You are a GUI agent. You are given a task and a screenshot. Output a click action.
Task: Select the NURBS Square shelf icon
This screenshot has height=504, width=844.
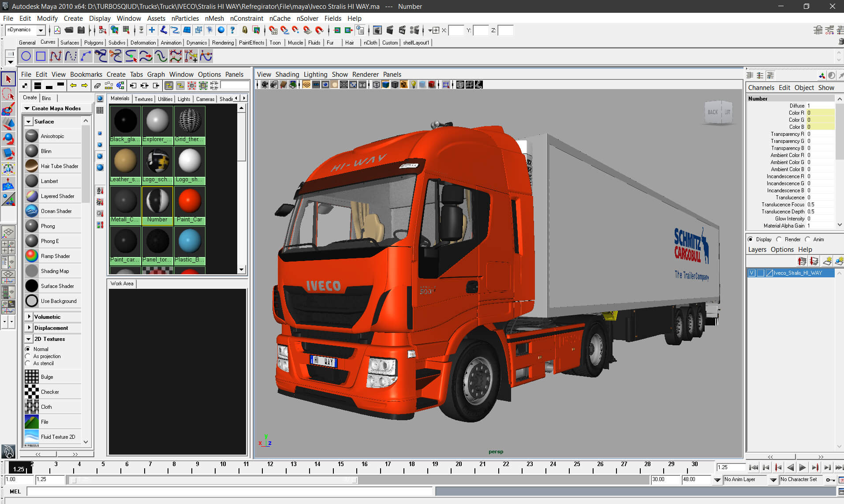point(41,56)
